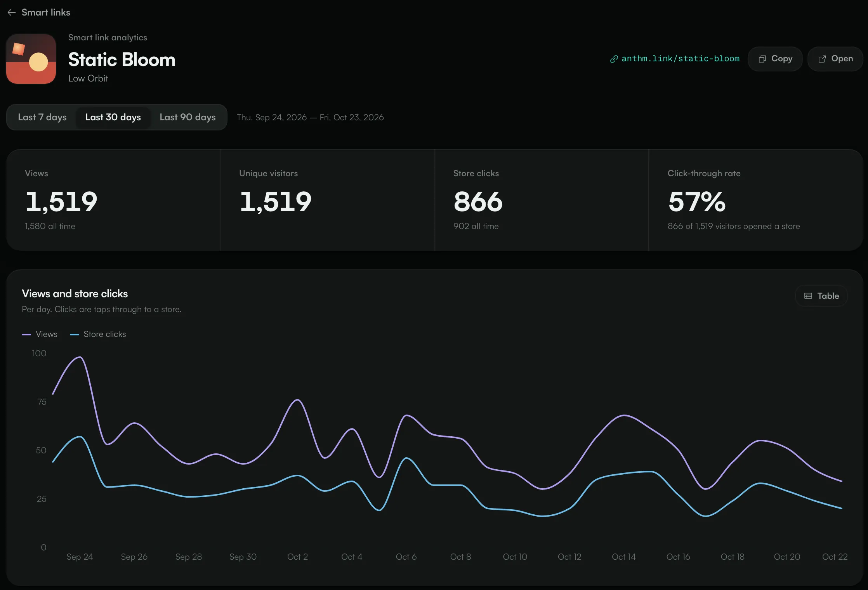Screen dimensions: 868x590
Task: Toggle the Views legend series
Action: (x=40, y=334)
